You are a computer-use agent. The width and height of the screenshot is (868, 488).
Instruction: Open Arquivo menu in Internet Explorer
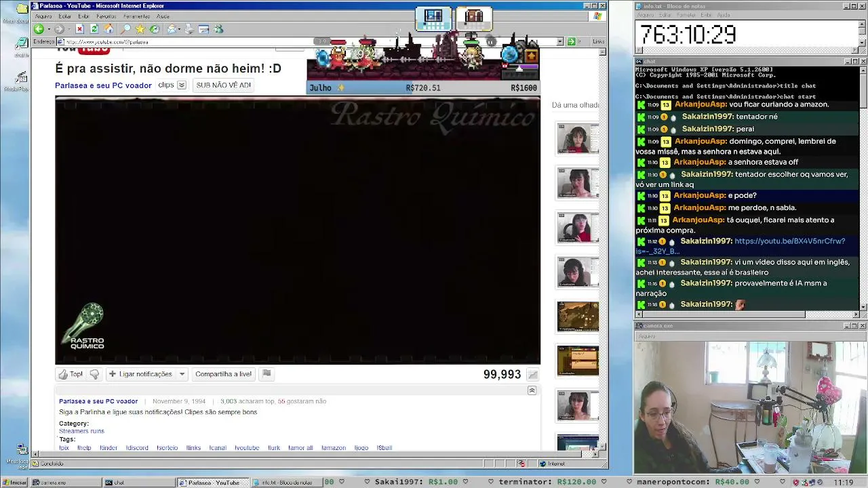tap(43, 16)
